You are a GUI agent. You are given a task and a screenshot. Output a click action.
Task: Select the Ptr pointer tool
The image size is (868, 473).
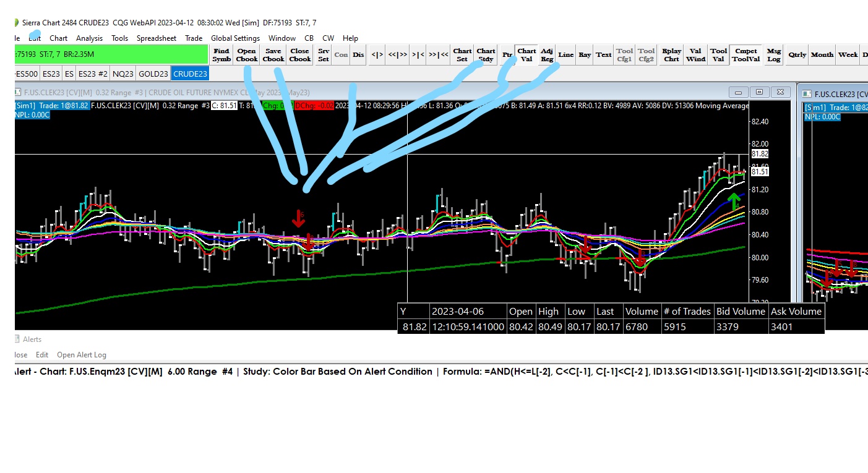coord(507,54)
